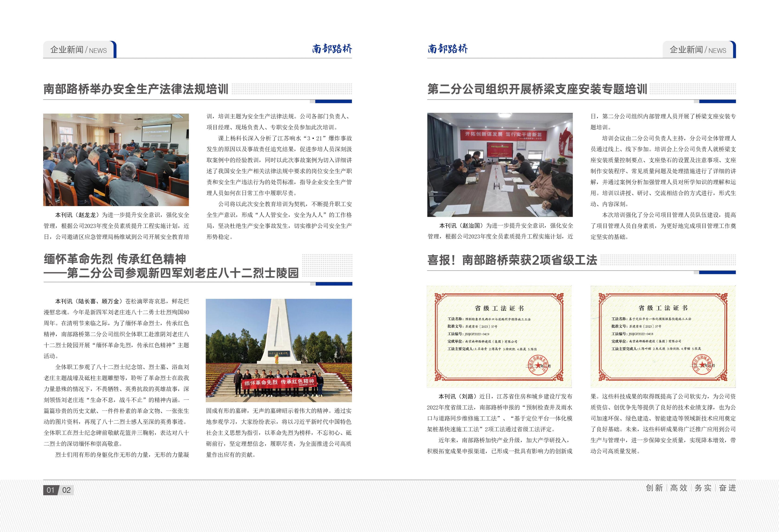The width and height of the screenshot is (779, 532).
Task: Click paragraph starting '全体职工参观了八十二烈士纪念馆'
Action: 116,405
